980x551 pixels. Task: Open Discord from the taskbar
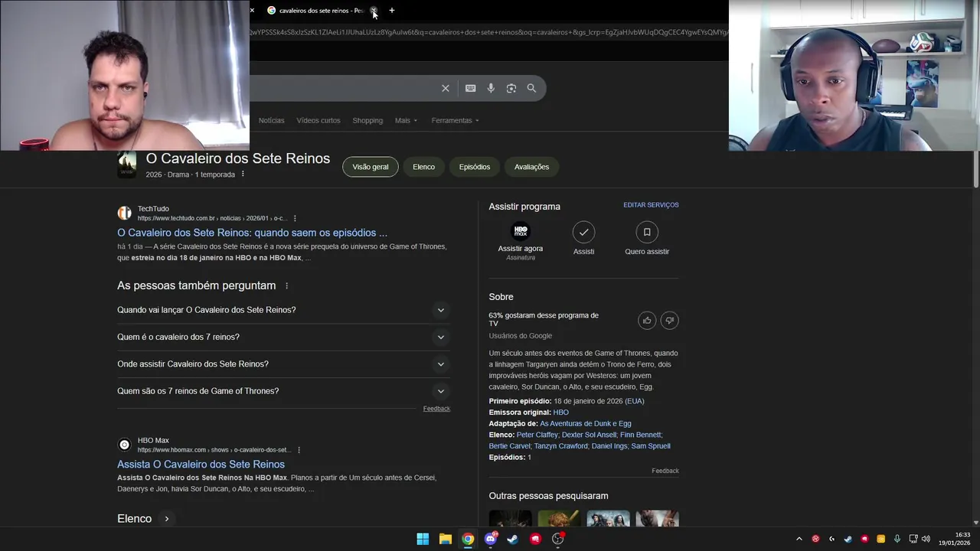(491, 539)
